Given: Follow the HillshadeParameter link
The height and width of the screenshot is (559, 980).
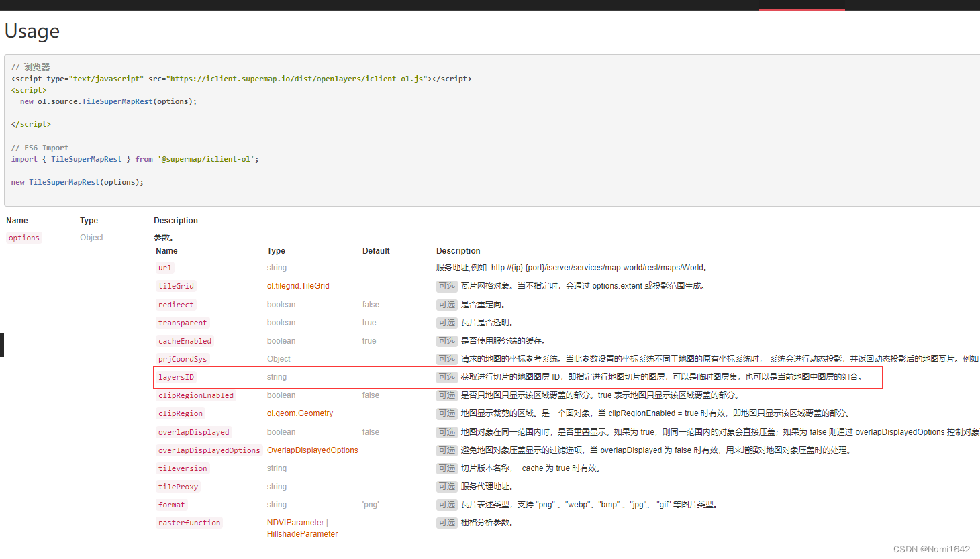Looking at the screenshot, I should (303, 534).
